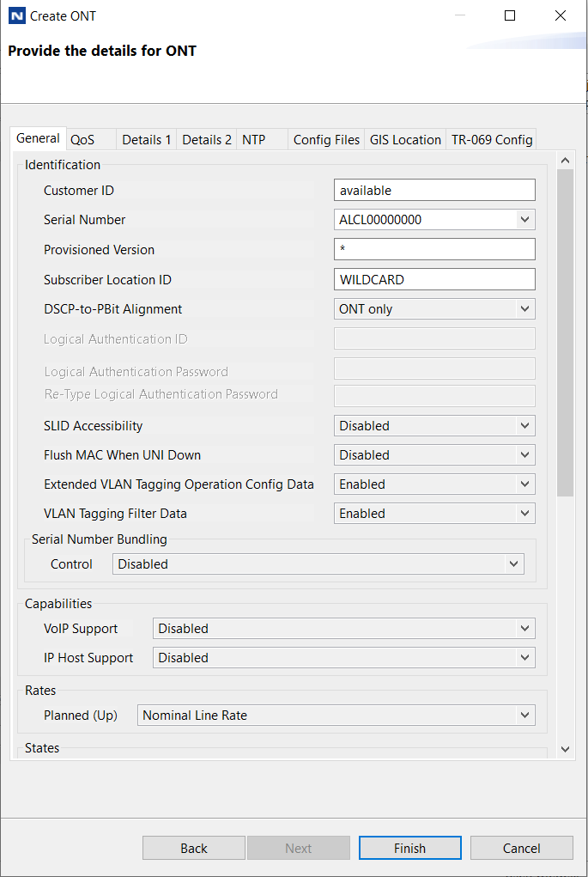
Task: Click the Back button
Action: pos(194,848)
